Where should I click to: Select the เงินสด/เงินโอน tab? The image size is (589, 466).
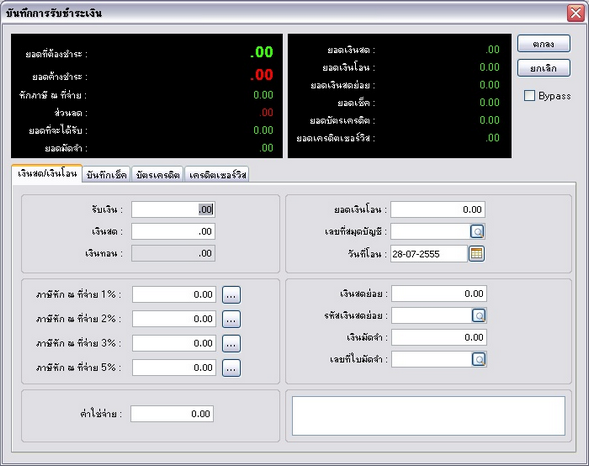click(x=47, y=174)
